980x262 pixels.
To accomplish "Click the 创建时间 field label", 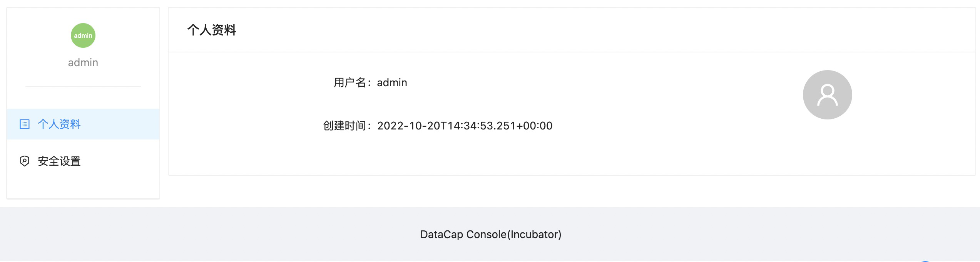I will tap(345, 126).
